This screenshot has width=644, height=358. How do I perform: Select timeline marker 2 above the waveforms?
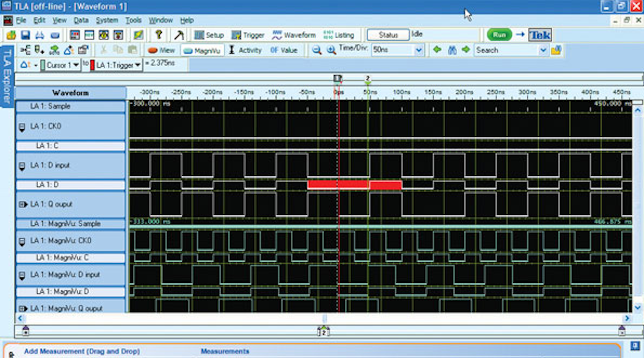point(368,77)
